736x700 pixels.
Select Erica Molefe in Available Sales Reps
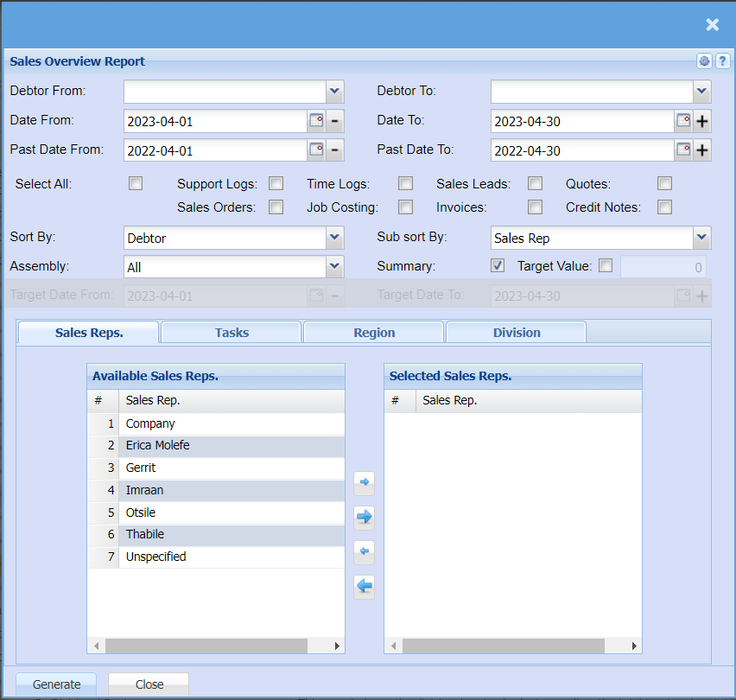pos(158,446)
